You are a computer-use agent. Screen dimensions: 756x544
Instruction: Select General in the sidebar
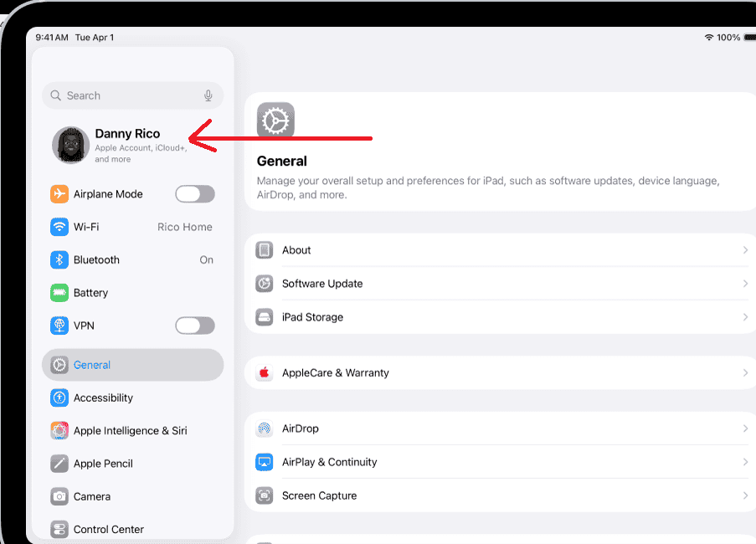pos(132,365)
